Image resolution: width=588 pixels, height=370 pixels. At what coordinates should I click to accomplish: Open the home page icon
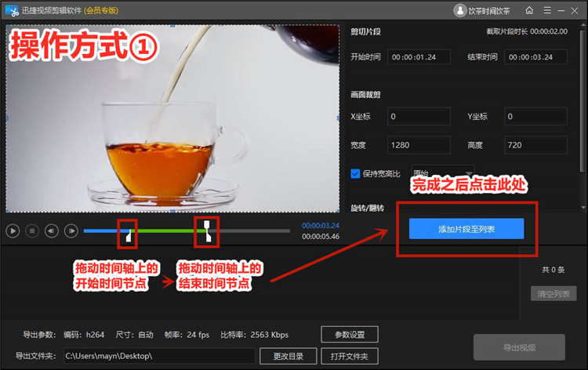tap(529, 10)
